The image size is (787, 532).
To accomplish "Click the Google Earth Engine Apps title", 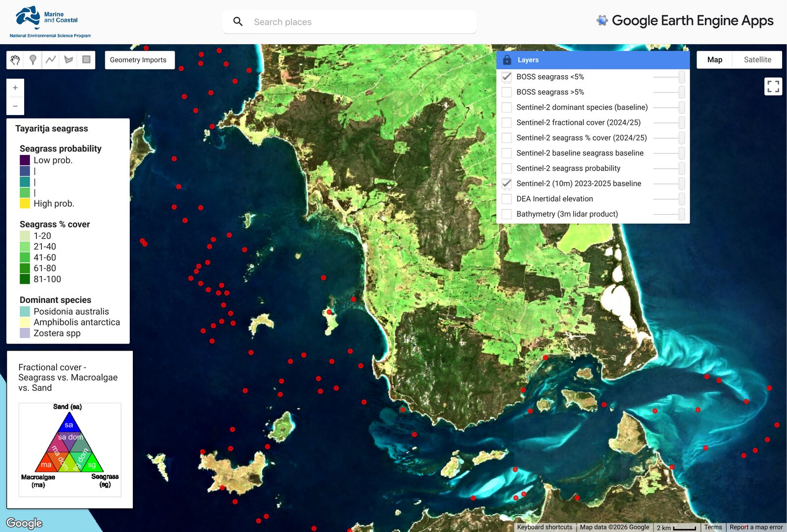I will coord(692,21).
